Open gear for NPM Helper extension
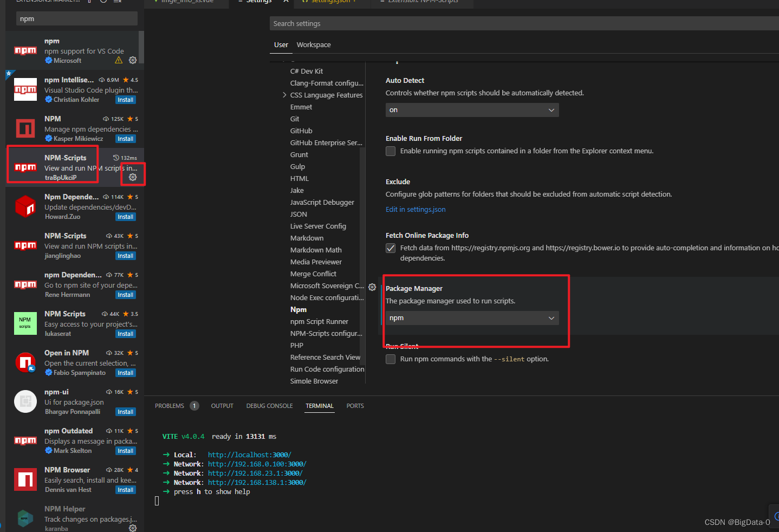This screenshot has height=532, width=779. (133, 528)
